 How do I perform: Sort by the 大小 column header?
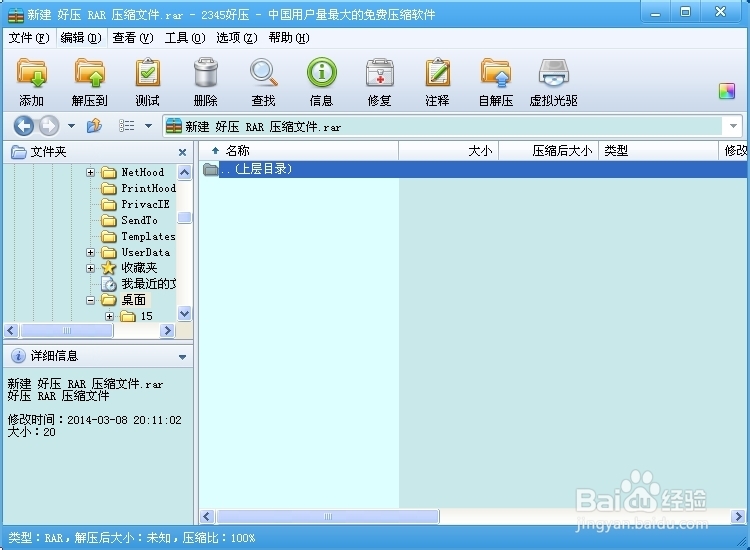(x=449, y=151)
